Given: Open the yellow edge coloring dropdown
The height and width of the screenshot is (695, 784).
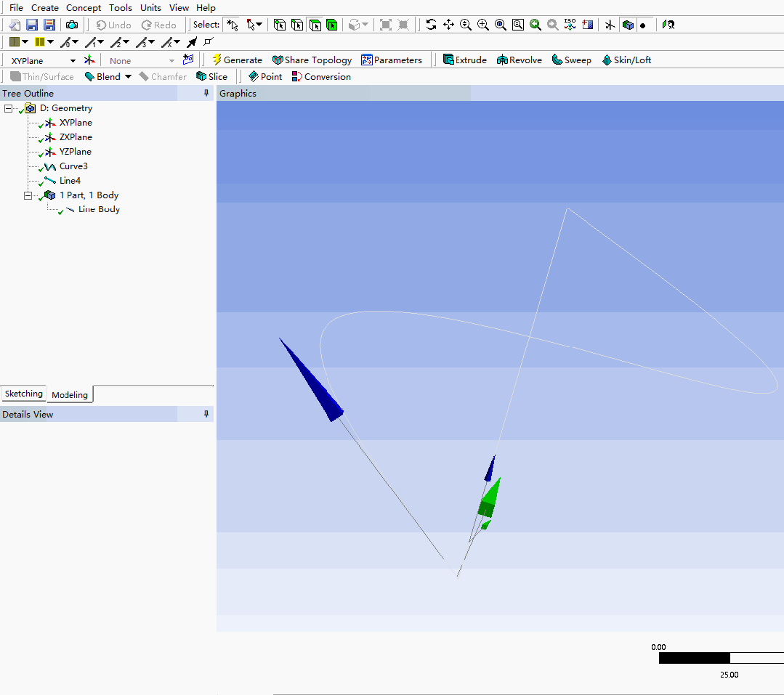Looking at the screenshot, I should click(x=51, y=42).
